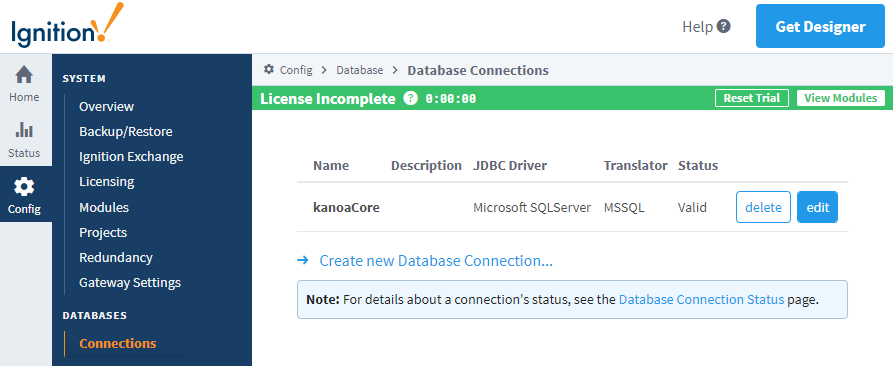893x366 pixels.
Task: Click the Valid status cell
Action: click(692, 207)
